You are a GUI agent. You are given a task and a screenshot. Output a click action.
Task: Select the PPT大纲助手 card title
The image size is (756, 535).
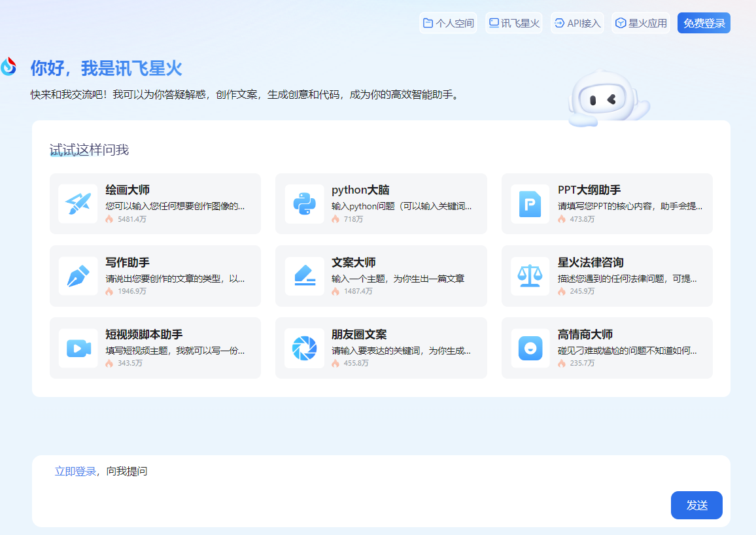click(589, 190)
